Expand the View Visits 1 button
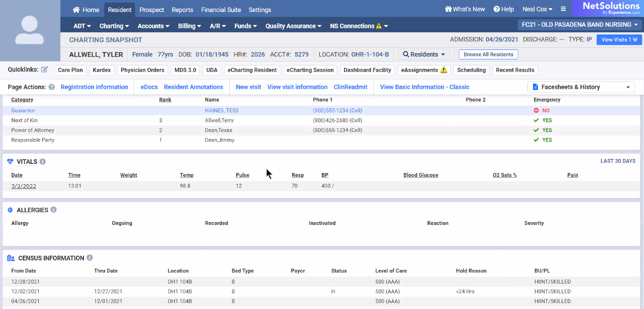Viewport: 644px width, 309px height. click(x=619, y=40)
